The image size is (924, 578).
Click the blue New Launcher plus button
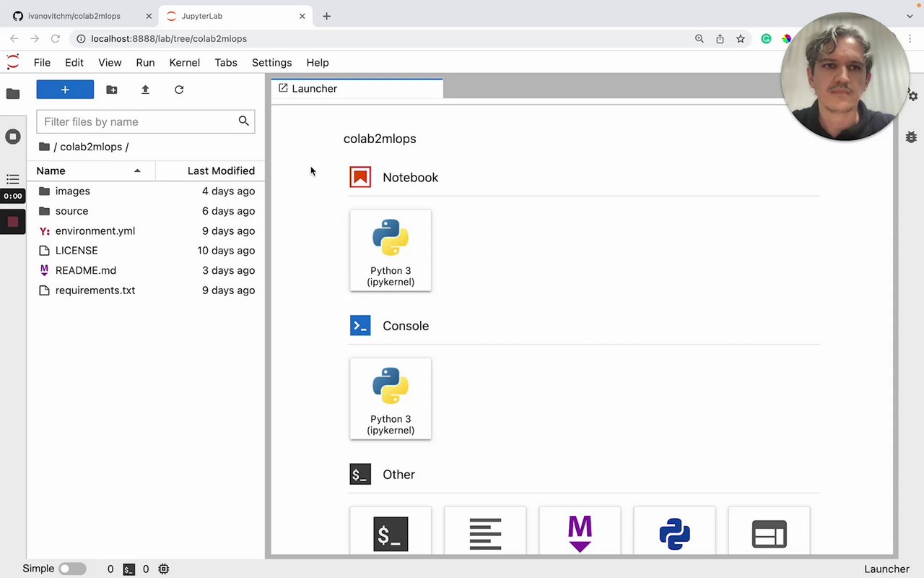tap(65, 90)
